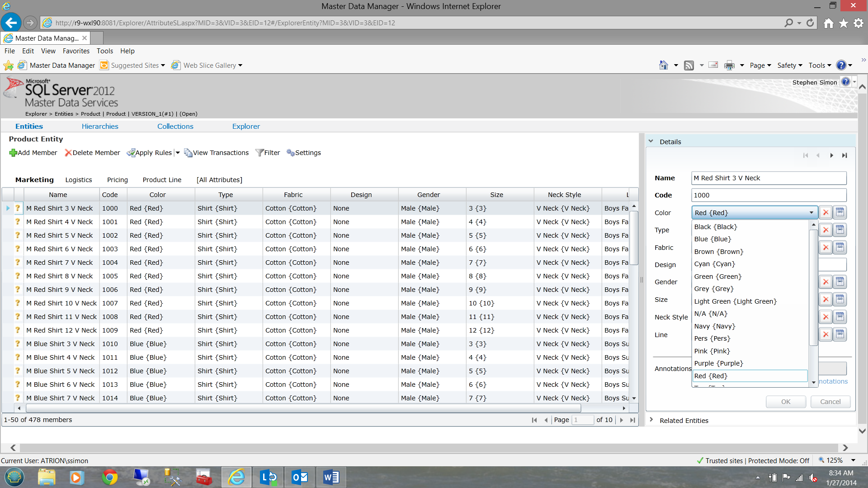The image size is (868, 488).
Task: Open the Settings gears icon
Action: [291, 153]
